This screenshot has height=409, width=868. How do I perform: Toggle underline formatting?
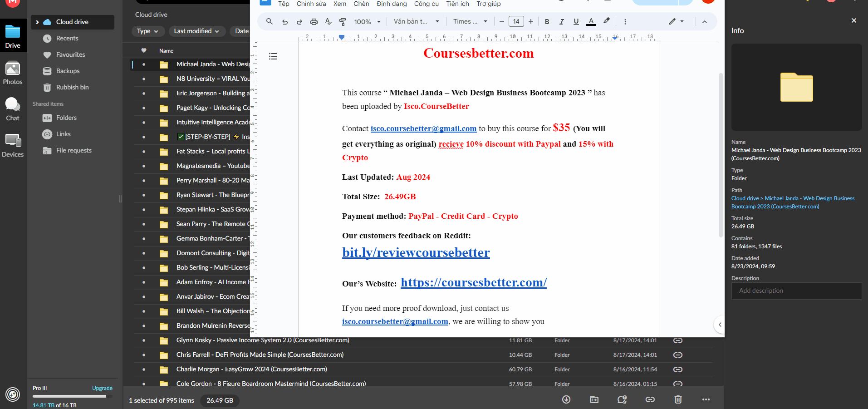[x=576, y=22]
